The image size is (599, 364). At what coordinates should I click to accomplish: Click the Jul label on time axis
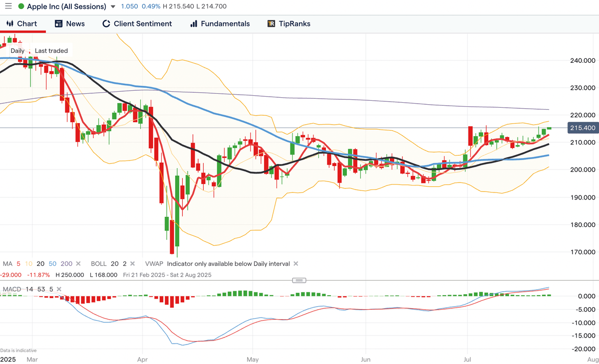[468, 359]
